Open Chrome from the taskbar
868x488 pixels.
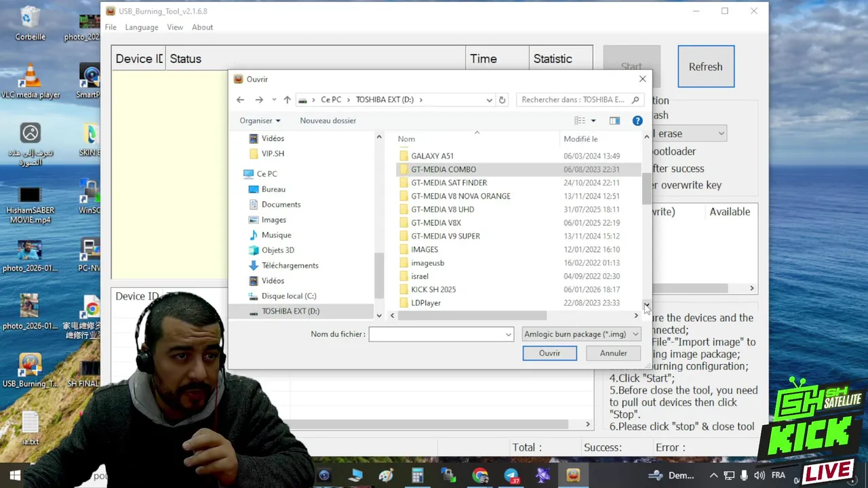[480, 475]
